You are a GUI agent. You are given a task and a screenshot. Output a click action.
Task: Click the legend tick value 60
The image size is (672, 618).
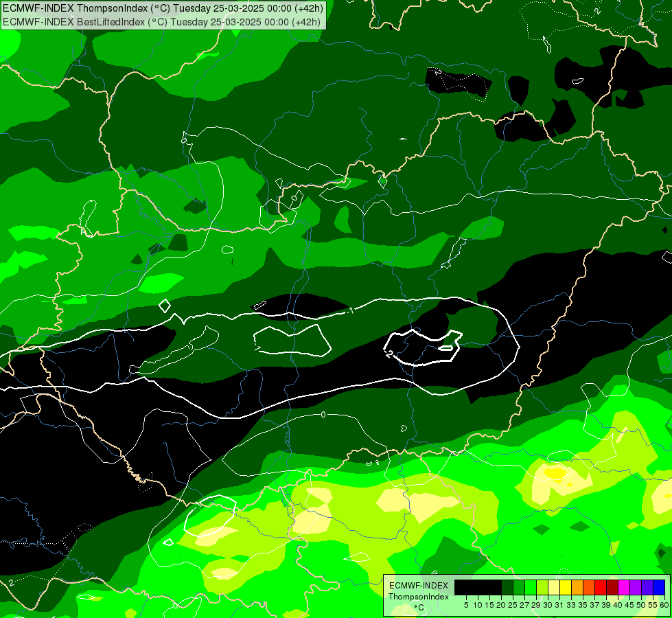coord(664,605)
